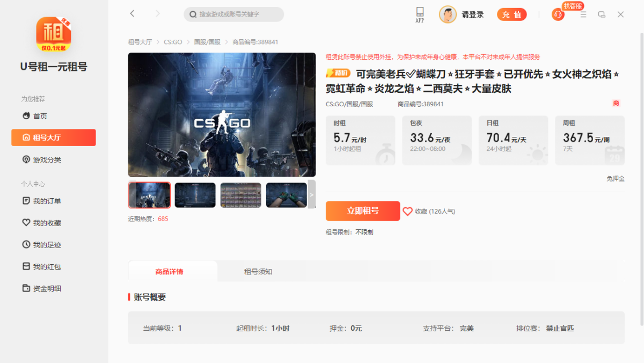Click the customer service headset icon

(x=558, y=14)
